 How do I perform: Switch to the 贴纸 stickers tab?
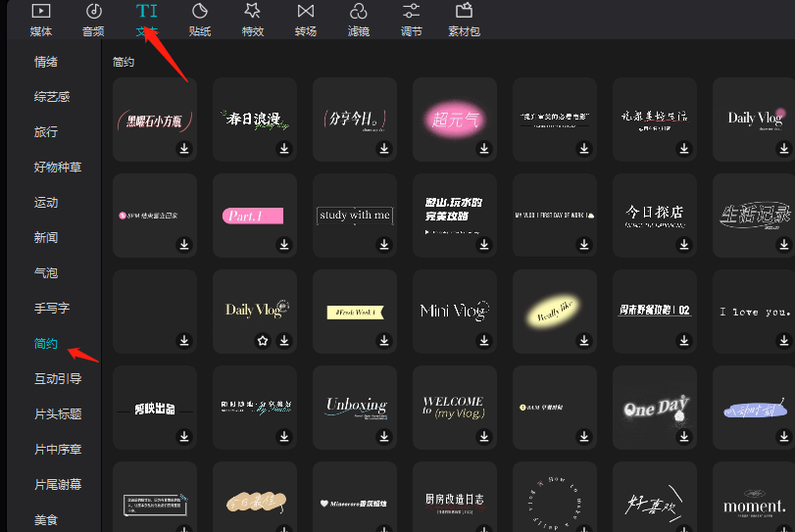click(x=199, y=21)
